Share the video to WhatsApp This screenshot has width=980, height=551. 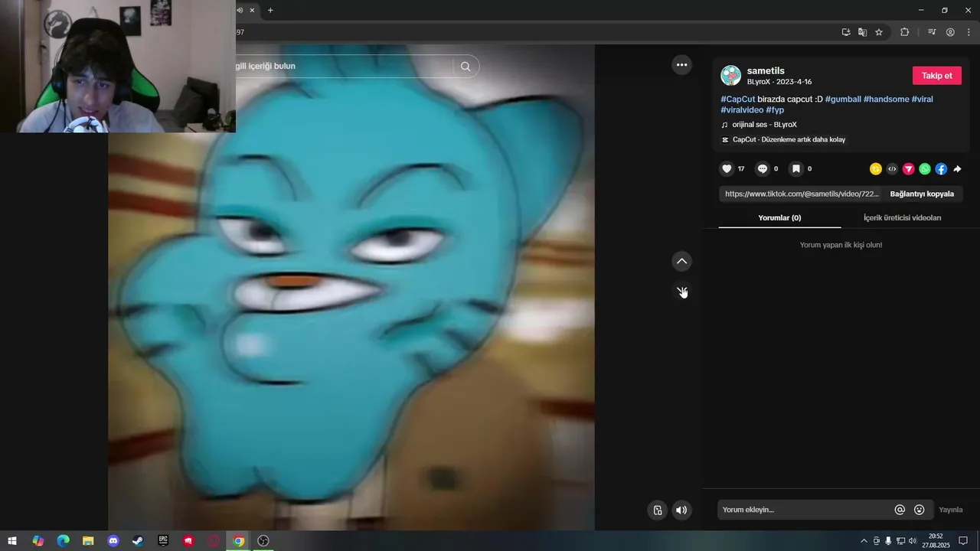(925, 169)
